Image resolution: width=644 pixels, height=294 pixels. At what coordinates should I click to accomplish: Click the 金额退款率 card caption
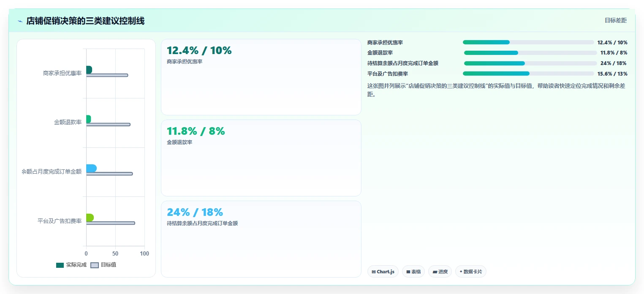(179, 142)
